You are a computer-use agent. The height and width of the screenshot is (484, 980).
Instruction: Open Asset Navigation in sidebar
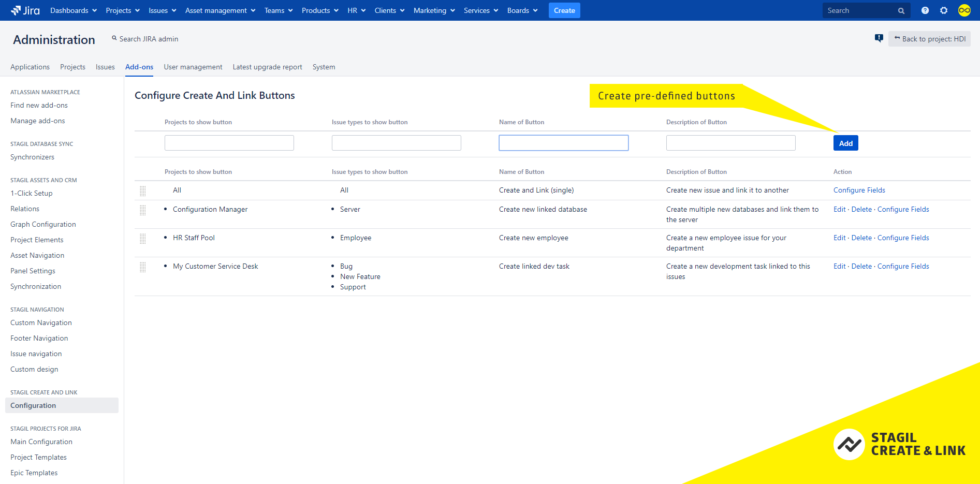[37, 255]
